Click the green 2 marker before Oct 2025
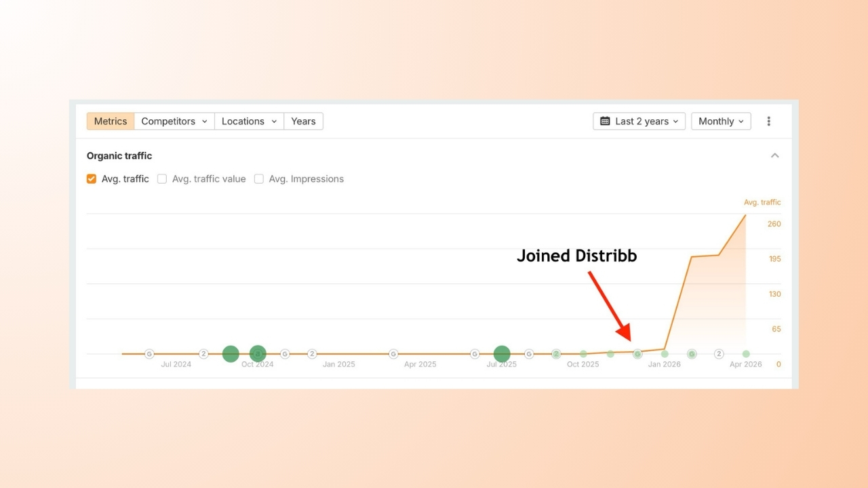The image size is (868, 488). 556,354
